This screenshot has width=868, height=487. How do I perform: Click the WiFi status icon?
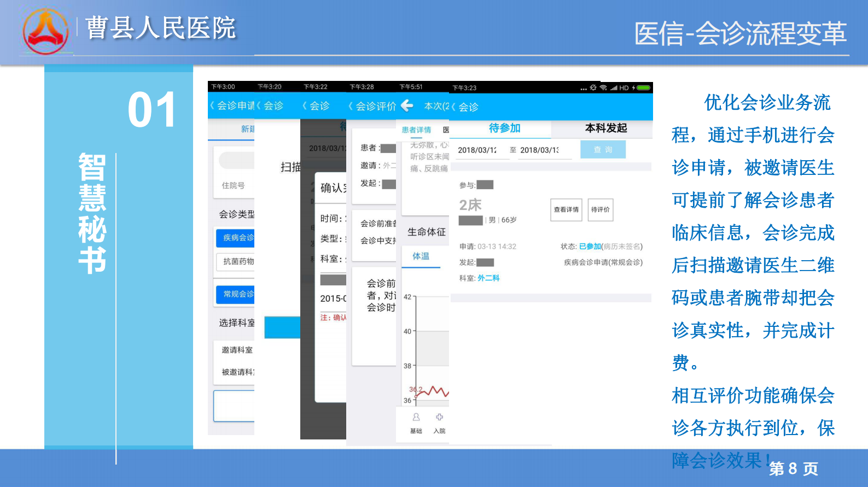(603, 87)
